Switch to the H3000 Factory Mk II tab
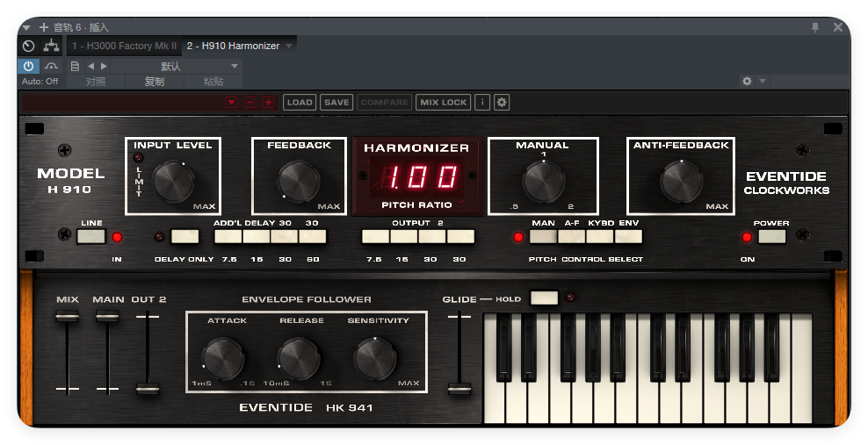 coord(125,46)
